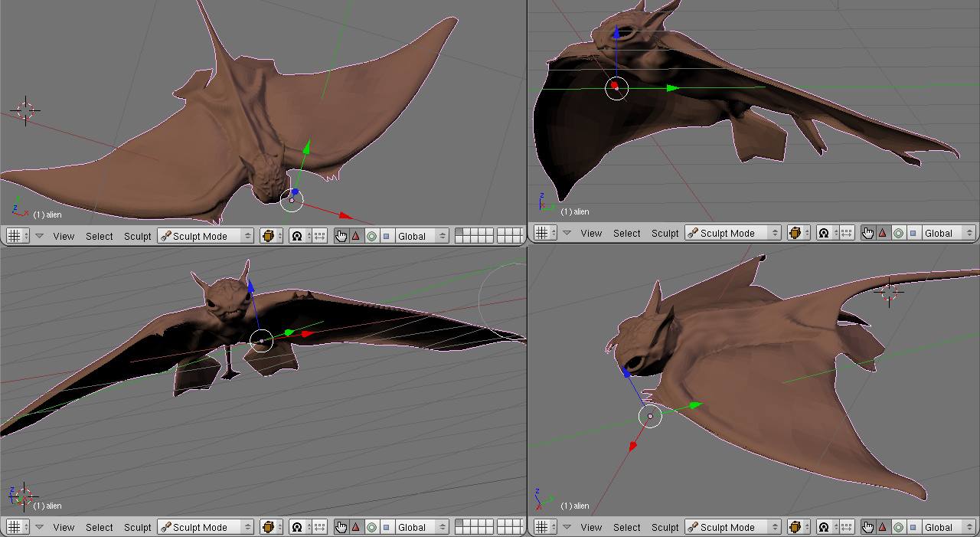
Task: Toggle 3D manipulator hand in bottom-right viewport
Action: (x=868, y=527)
